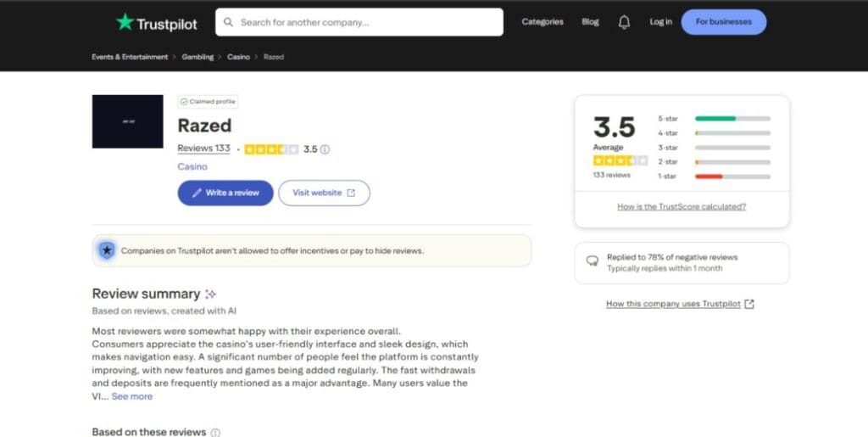Click the Trustpilot star logo

pos(125,22)
